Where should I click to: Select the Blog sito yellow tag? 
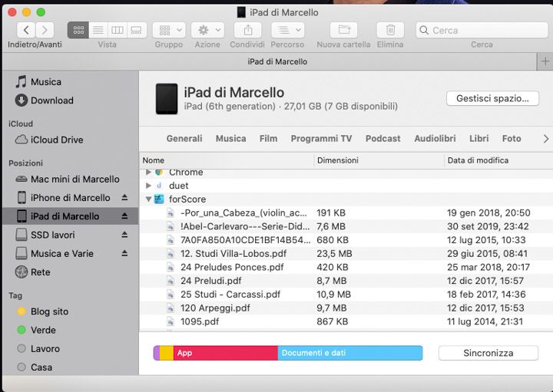tap(42, 311)
